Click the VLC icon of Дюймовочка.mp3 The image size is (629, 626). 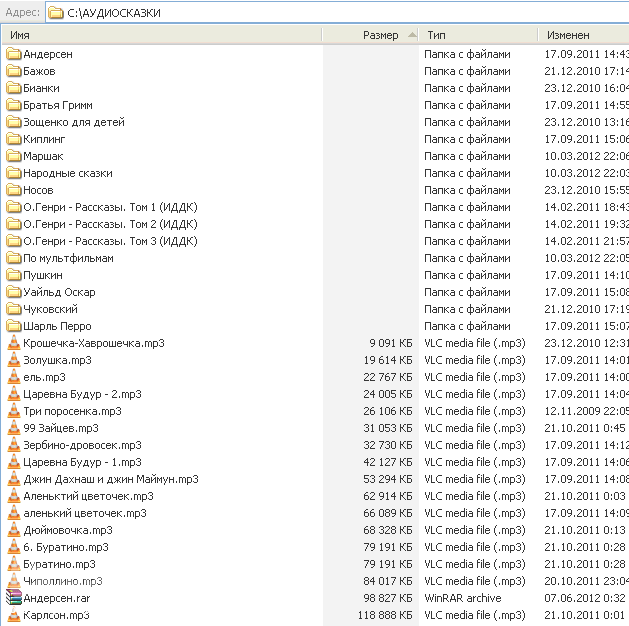click(13, 530)
